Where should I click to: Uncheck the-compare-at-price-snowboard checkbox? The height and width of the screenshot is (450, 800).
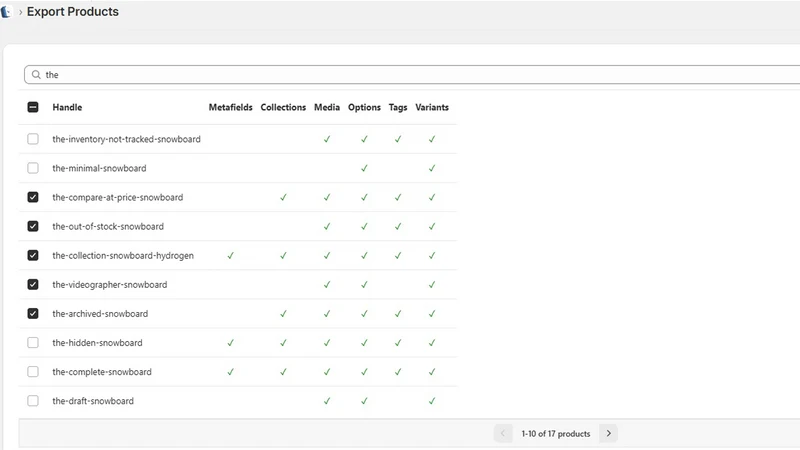[x=33, y=197]
